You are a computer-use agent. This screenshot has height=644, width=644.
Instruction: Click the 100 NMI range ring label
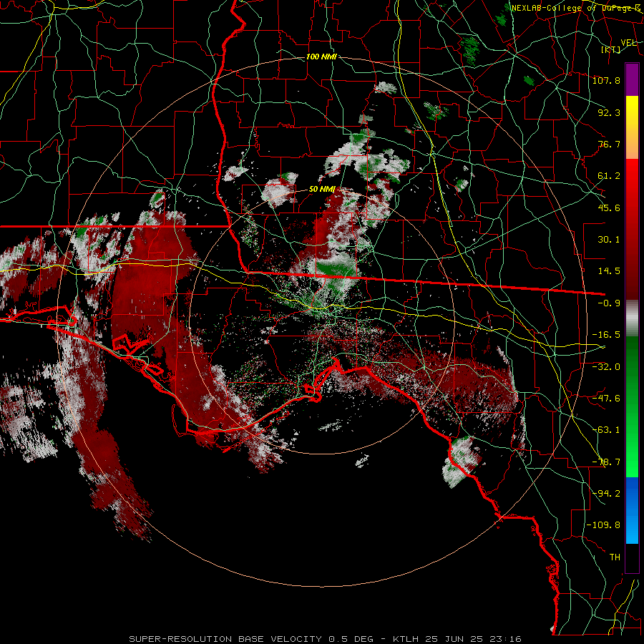[321, 57]
